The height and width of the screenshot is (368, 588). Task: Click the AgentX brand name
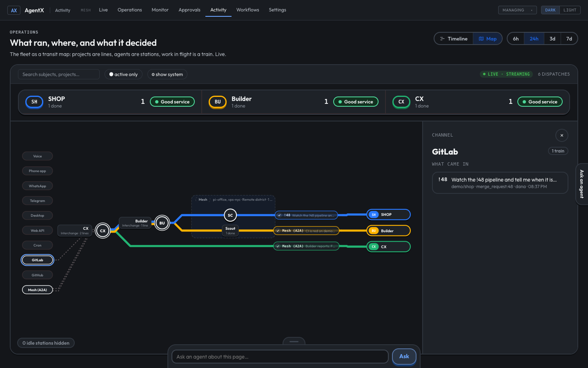pos(34,10)
